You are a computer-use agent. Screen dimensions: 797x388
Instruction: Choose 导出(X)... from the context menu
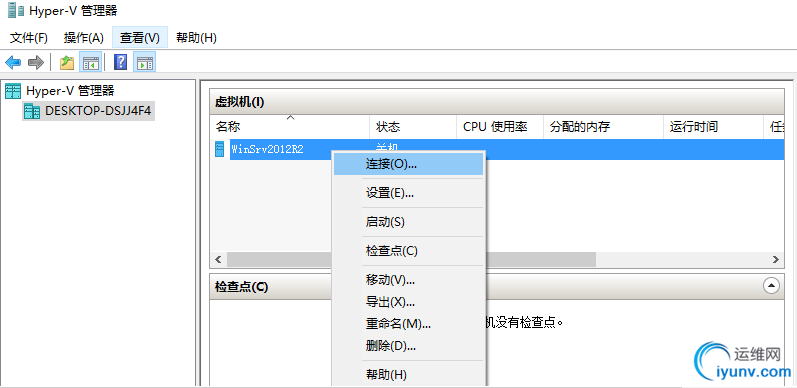click(408, 302)
